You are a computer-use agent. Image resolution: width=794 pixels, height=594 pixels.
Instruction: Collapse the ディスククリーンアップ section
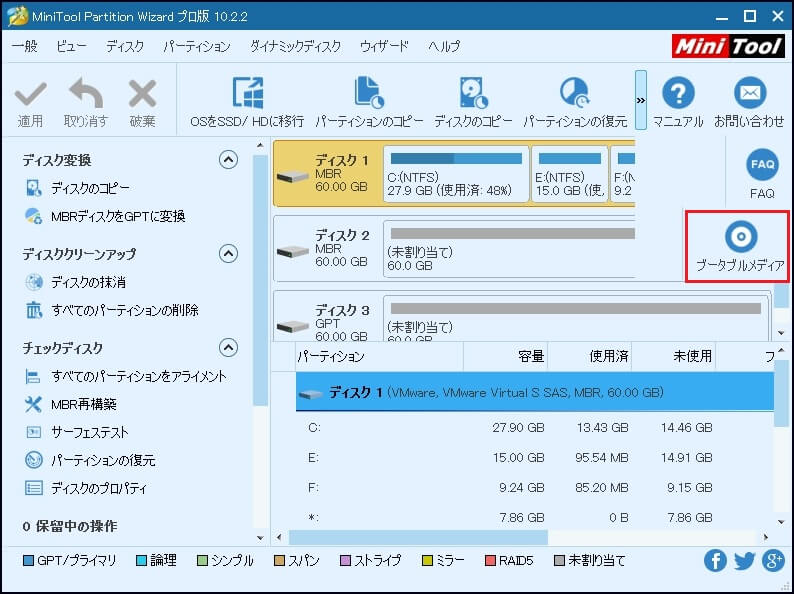[228, 253]
